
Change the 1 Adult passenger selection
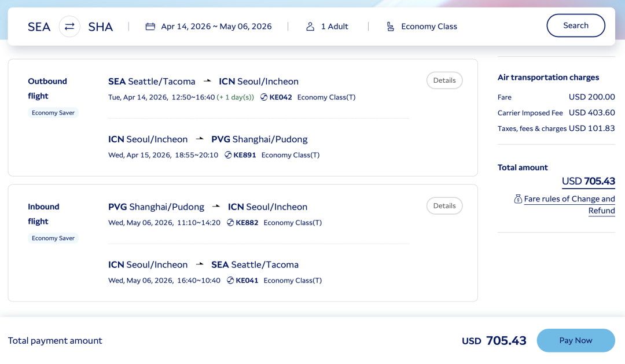tap(334, 27)
